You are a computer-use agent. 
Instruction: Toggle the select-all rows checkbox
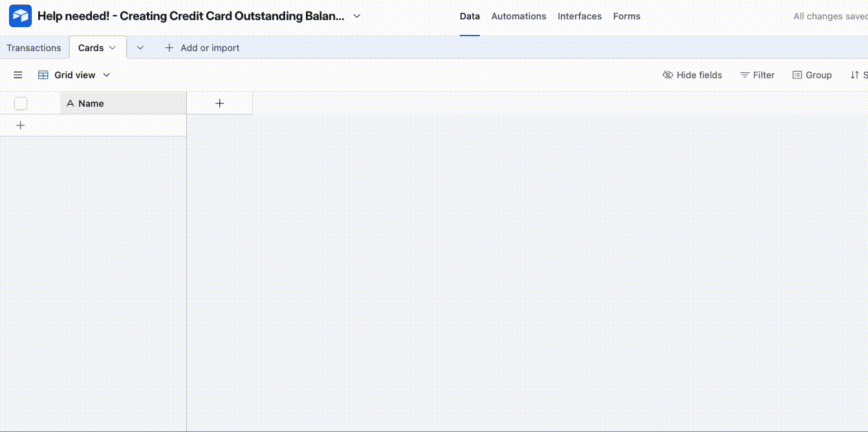21,103
